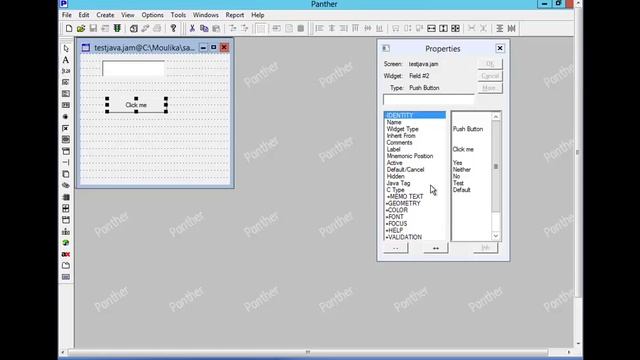This screenshot has height=360, width=640.
Task: Click the New file icon in toolbar
Action: point(69,28)
